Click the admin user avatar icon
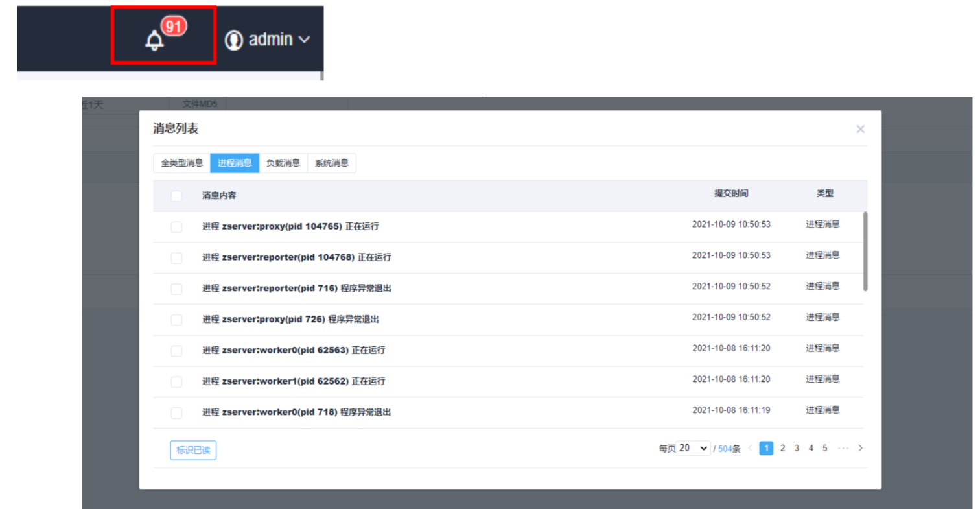 233,40
